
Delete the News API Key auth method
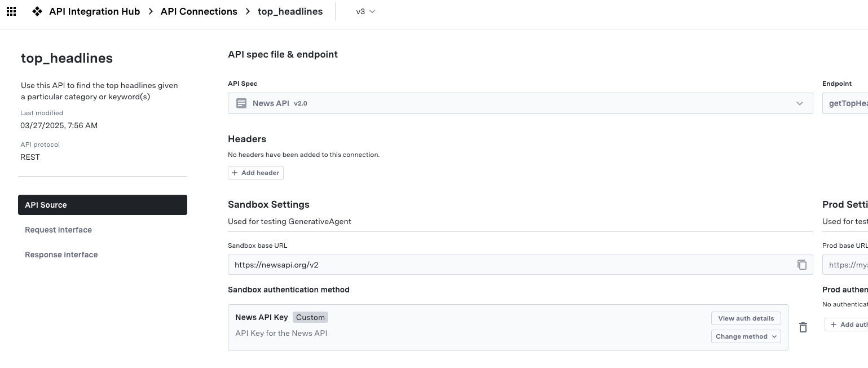point(803,327)
